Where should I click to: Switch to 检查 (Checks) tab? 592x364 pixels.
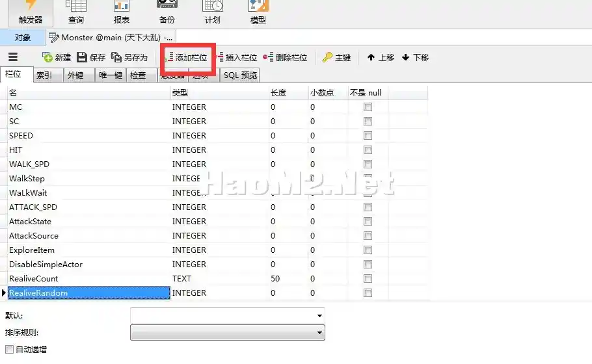click(141, 75)
